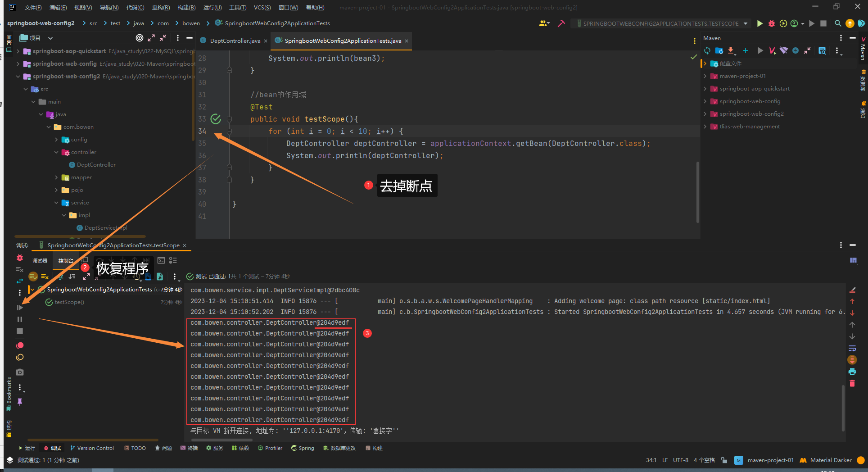The width and height of the screenshot is (868, 472).
Task: Click the Pause Program debug icon
Action: coord(20,319)
